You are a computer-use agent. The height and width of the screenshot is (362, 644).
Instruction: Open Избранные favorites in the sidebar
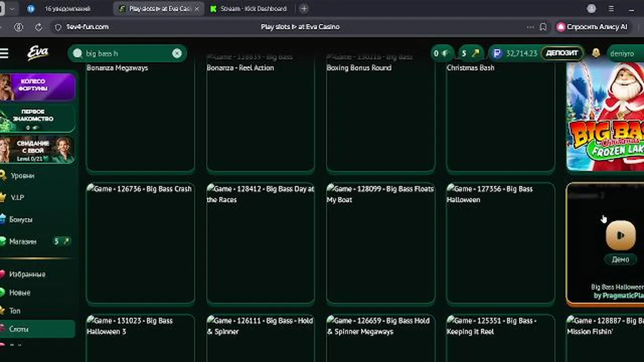pos(27,274)
